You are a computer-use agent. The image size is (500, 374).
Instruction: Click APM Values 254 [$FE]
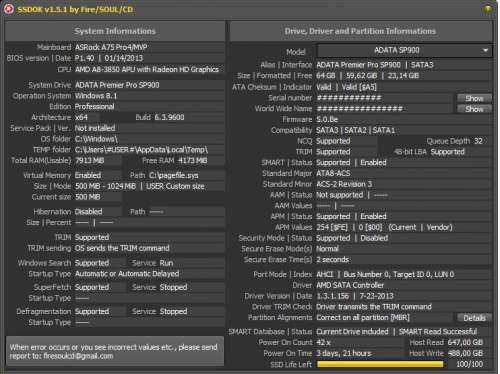click(x=332, y=227)
